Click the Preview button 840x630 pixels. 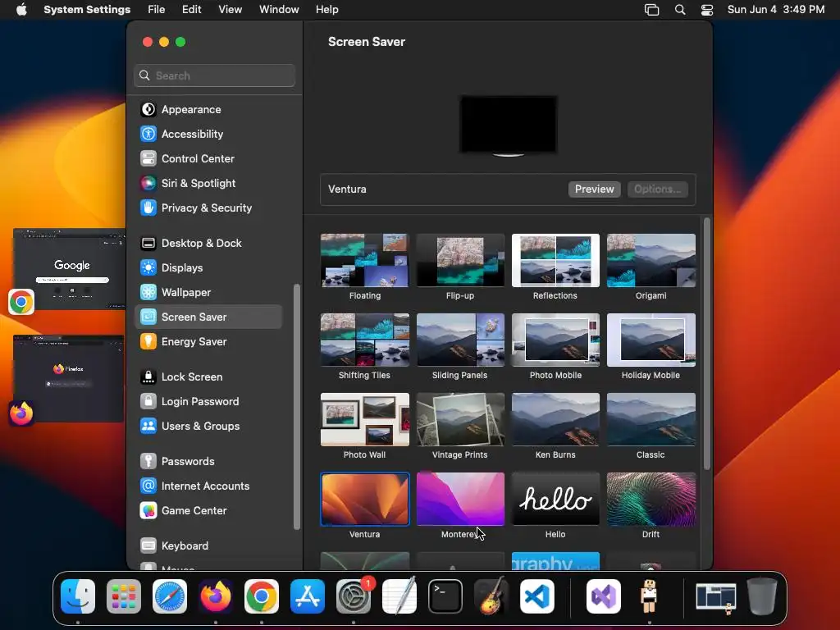pyautogui.click(x=594, y=189)
